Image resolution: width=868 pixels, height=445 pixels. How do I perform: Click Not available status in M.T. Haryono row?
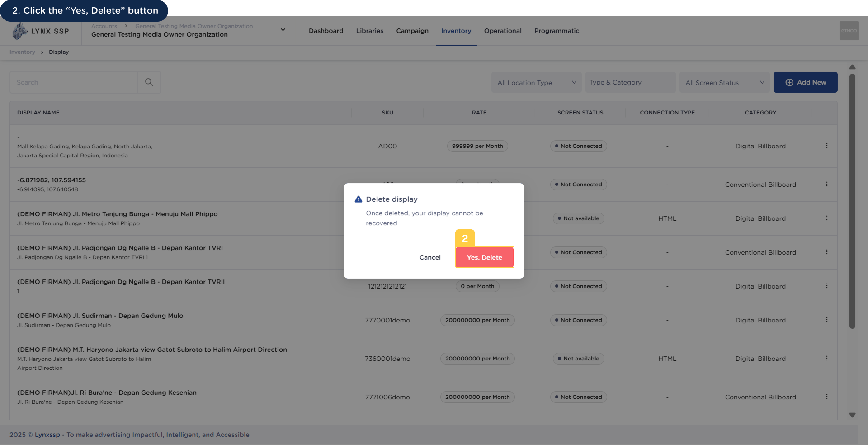pyautogui.click(x=578, y=359)
